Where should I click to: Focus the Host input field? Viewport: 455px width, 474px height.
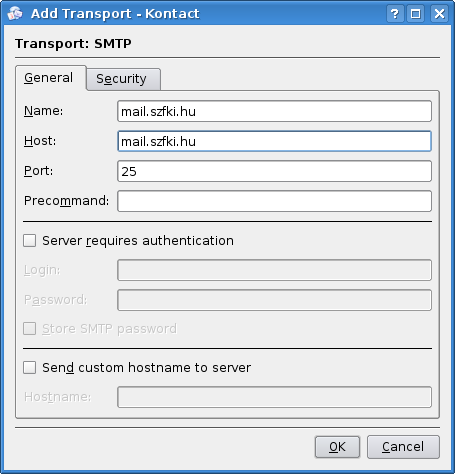[274, 141]
